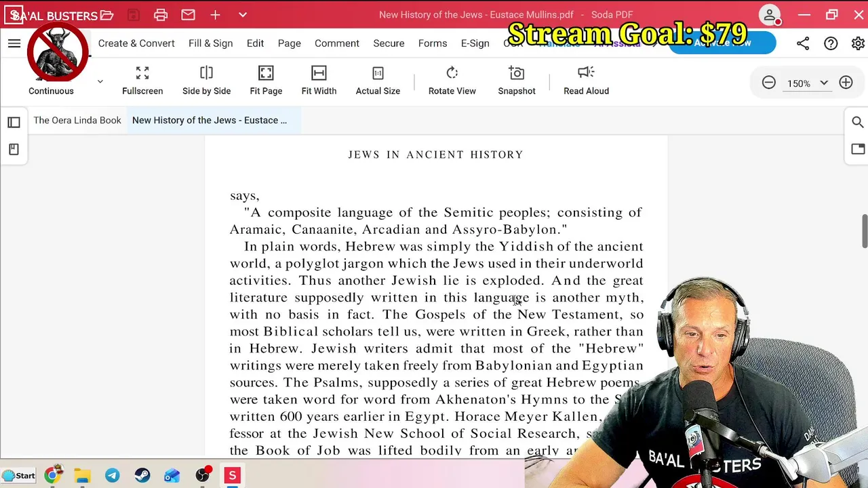Screen dimensions: 868x488
Task: Click the word 'Yiddish' in the page
Action: click(x=526, y=246)
